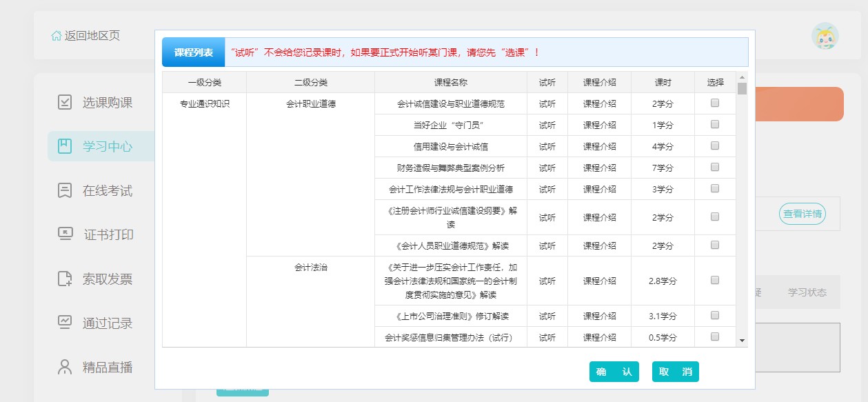The height and width of the screenshot is (402, 868).
Task: Select the checkbox for 信用建设与会计诚信
Action: coord(715,145)
